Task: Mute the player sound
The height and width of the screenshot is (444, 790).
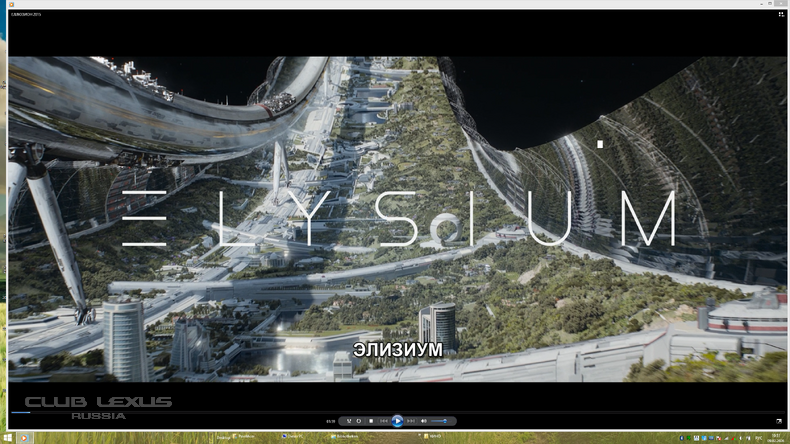Action: point(423,421)
